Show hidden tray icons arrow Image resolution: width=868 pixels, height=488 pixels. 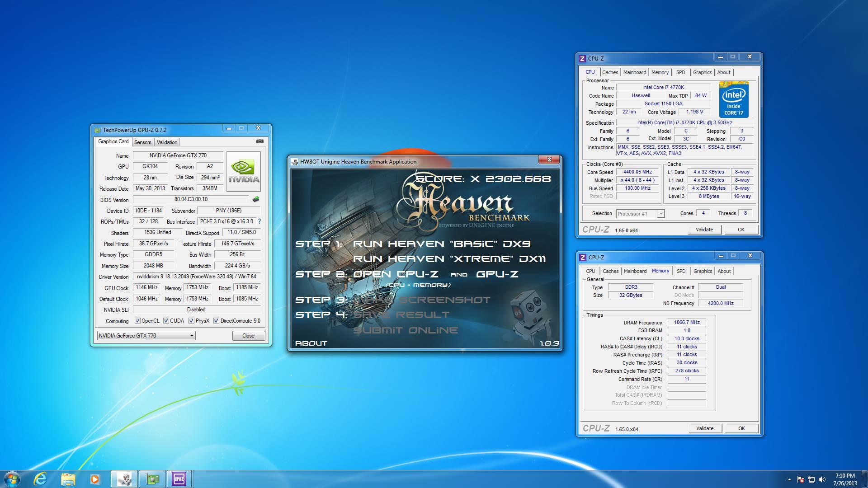tap(789, 479)
